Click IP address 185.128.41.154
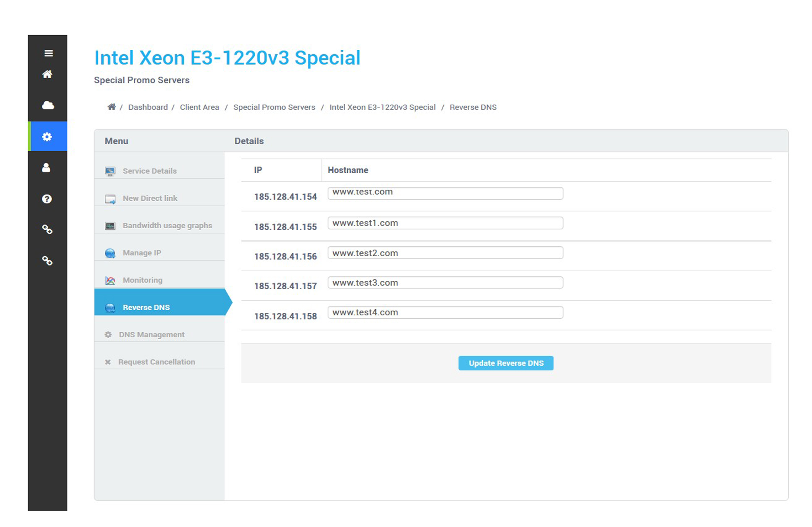812x527 pixels. pyautogui.click(x=286, y=197)
